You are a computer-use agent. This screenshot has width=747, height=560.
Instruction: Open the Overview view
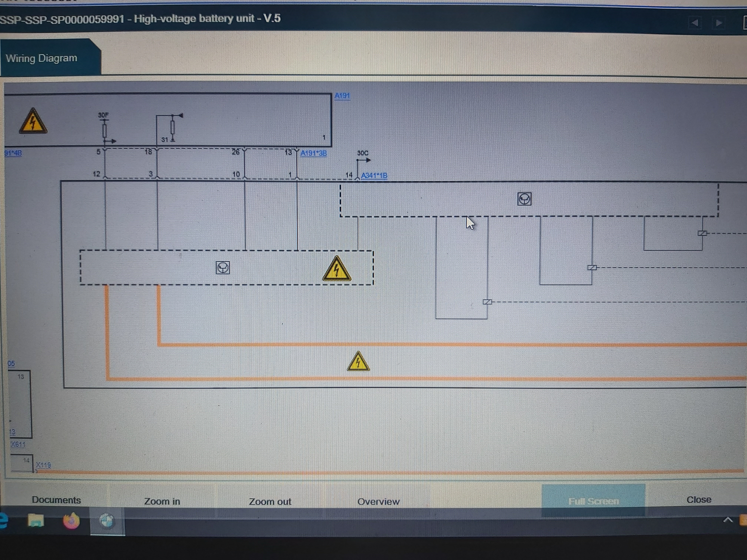[378, 502]
